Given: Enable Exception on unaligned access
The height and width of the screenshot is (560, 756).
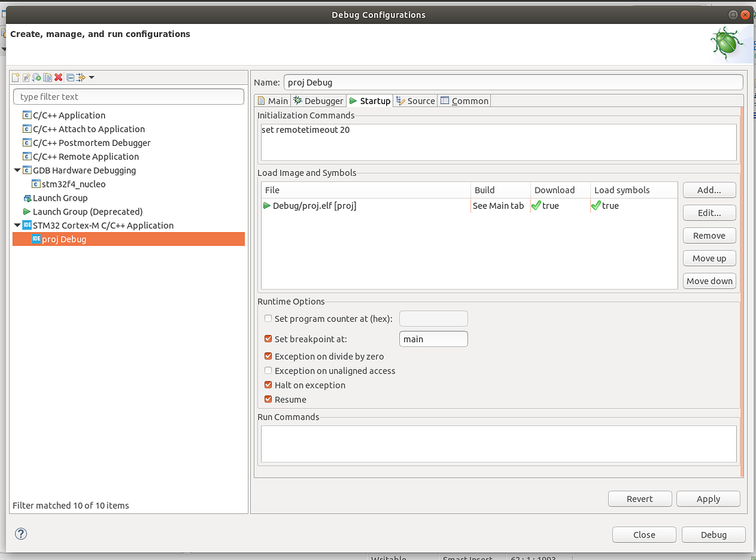Looking at the screenshot, I should point(268,370).
